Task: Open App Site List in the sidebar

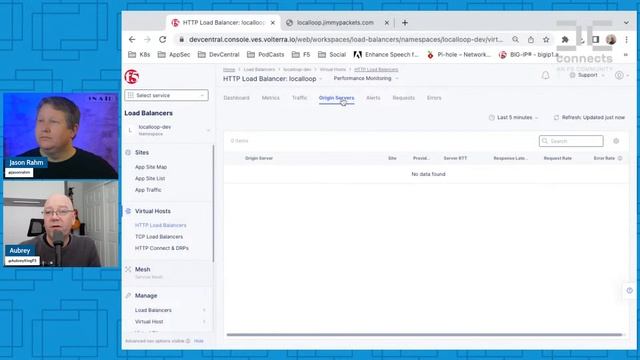Action: pos(150,178)
